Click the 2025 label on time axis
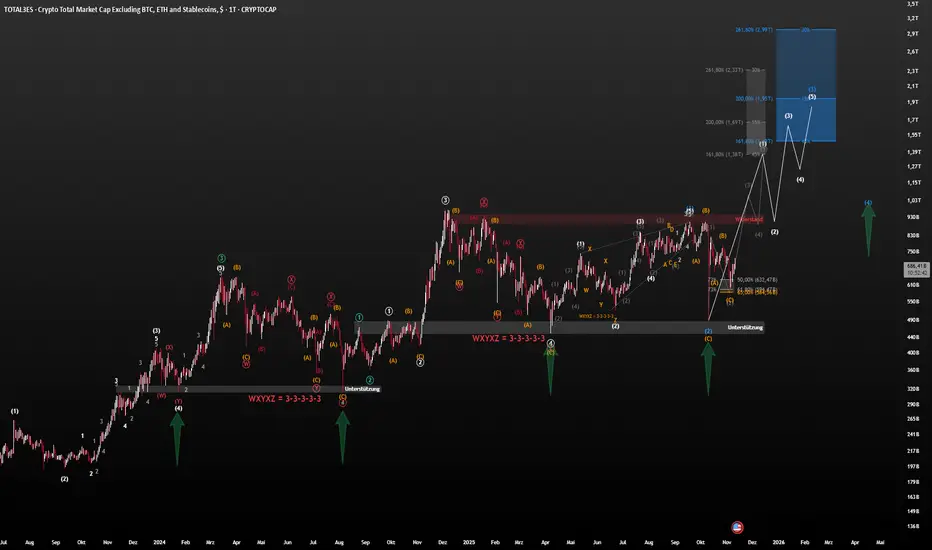 pos(468,541)
